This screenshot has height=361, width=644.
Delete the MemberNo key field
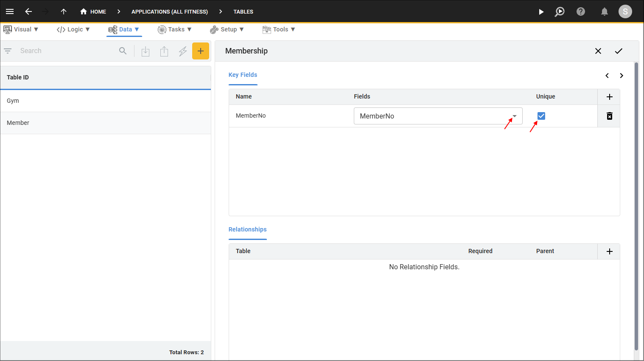pyautogui.click(x=610, y=116)
